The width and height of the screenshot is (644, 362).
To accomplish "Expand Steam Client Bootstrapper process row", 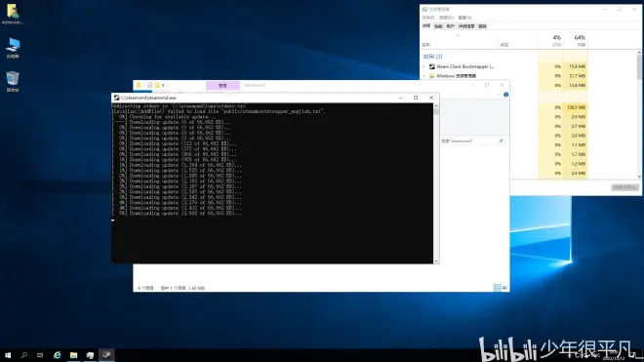I will coord(424,66).
